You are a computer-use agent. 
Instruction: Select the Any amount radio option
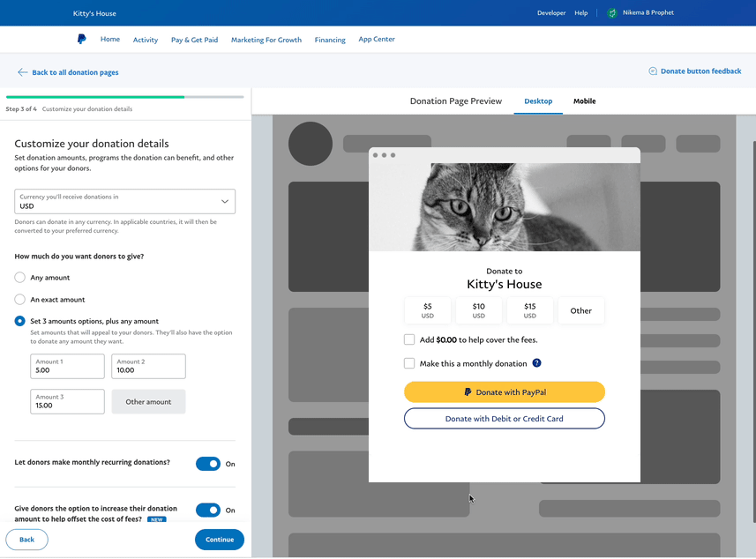pos(19,277)
